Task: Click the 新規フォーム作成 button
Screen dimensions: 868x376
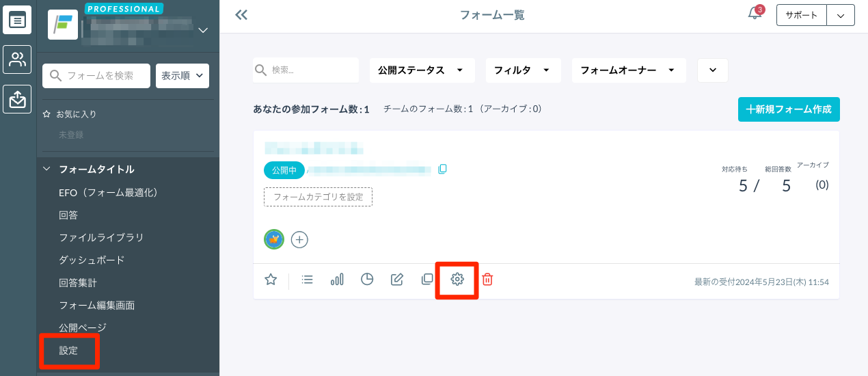Action: click(789, 109)
